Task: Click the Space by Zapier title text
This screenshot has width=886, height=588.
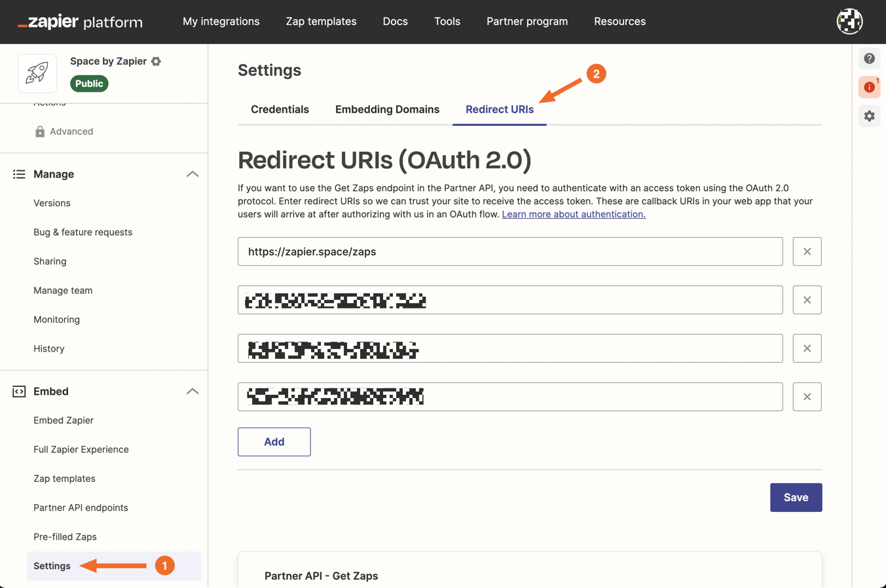Action: pos(108,61)
